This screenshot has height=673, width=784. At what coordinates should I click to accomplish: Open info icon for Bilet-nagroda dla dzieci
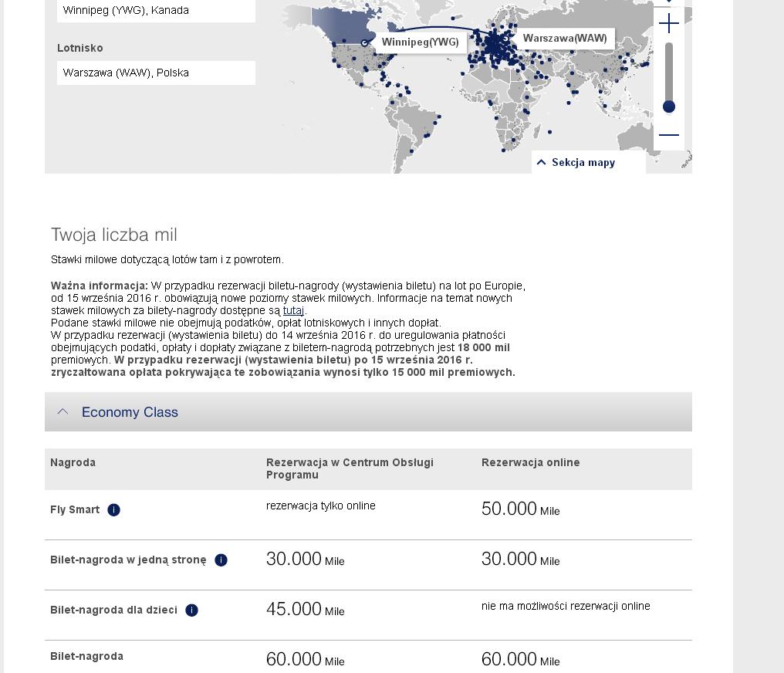tap(191, 610)
